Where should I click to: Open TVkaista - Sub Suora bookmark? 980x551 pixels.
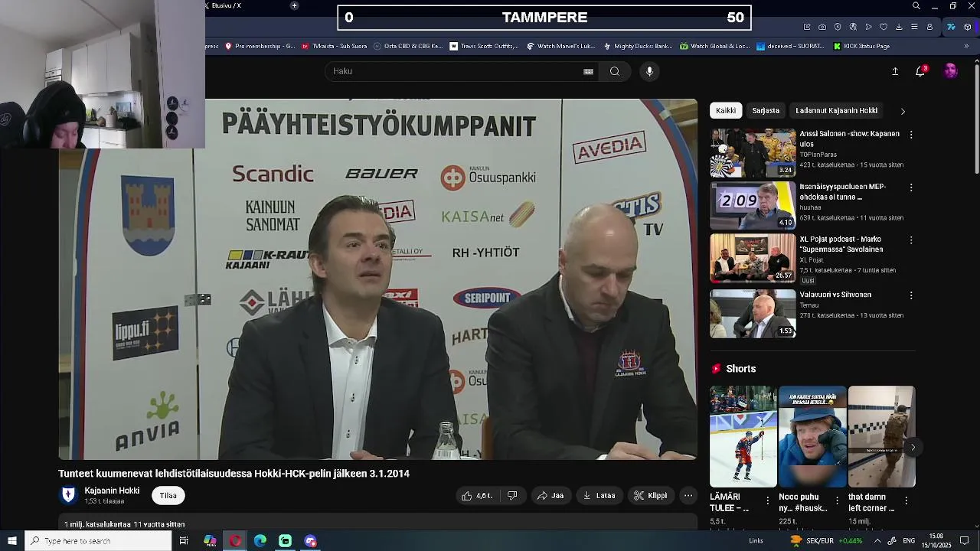(335, 46)
